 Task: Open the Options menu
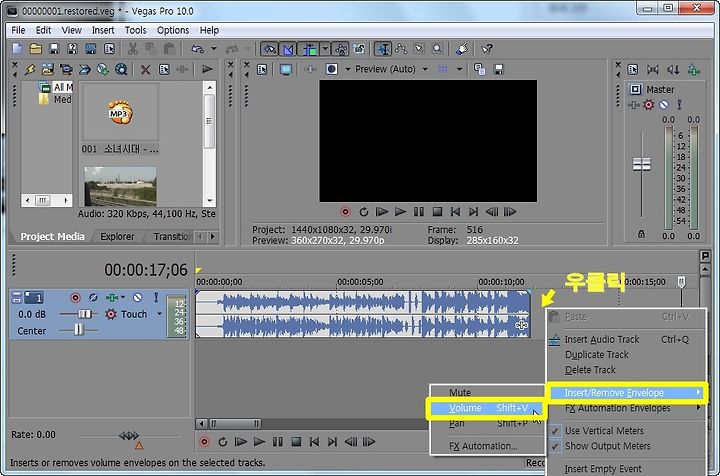click(173, 30)
